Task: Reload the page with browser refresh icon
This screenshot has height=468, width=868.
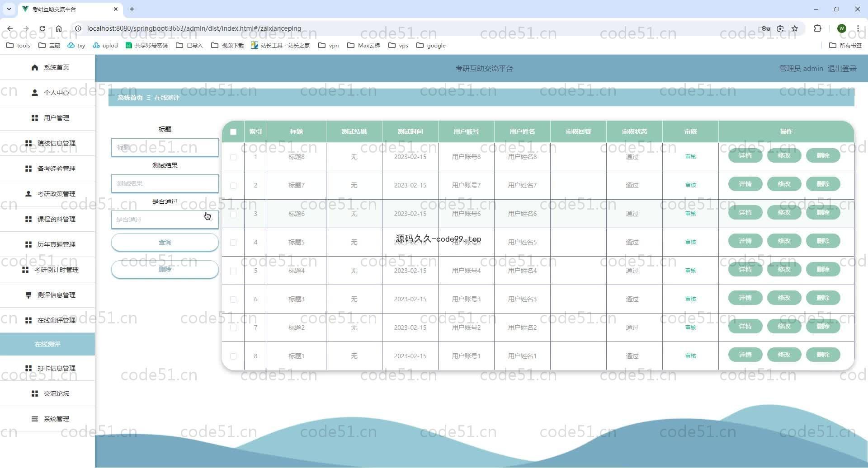Action: (x=42, y=28)
